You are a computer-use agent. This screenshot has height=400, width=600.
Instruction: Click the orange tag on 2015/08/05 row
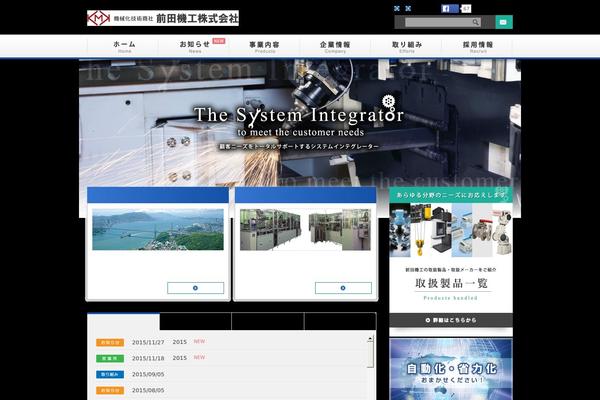(110, 390)
